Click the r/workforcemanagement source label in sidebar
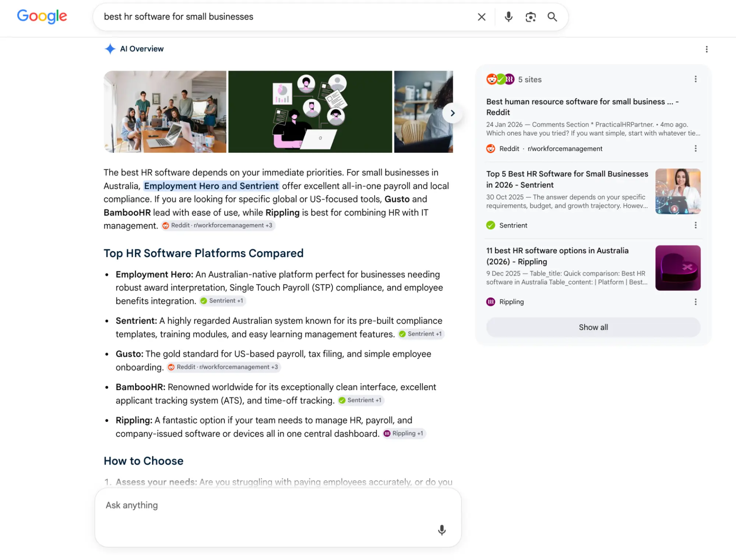736x560 pixels. [x=565, y=149]
